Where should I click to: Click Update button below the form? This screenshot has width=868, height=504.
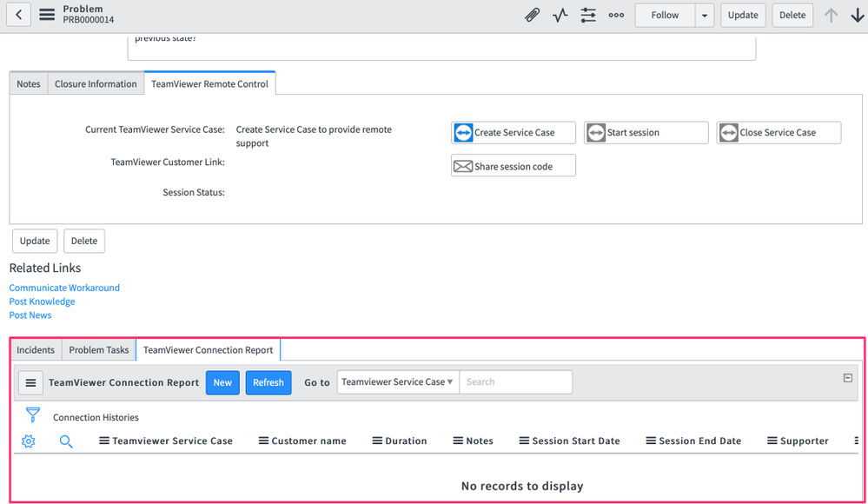[x=35, y=241]
